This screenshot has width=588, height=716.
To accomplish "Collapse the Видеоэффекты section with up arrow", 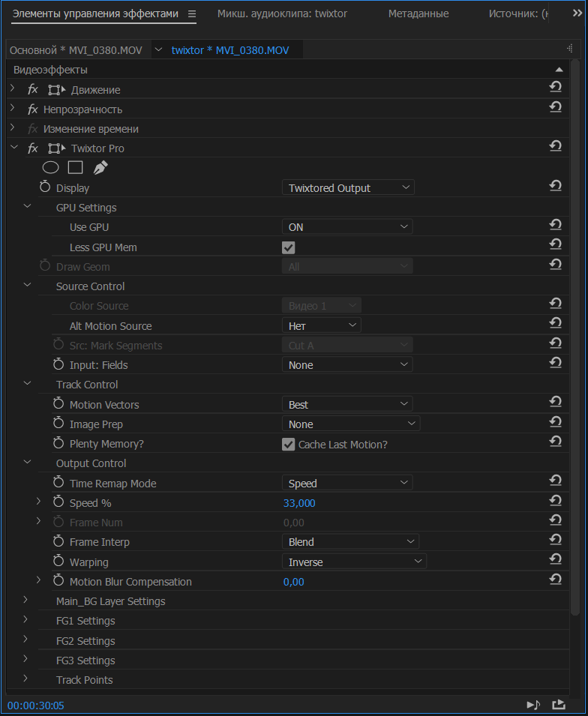I will coord(559,70).
